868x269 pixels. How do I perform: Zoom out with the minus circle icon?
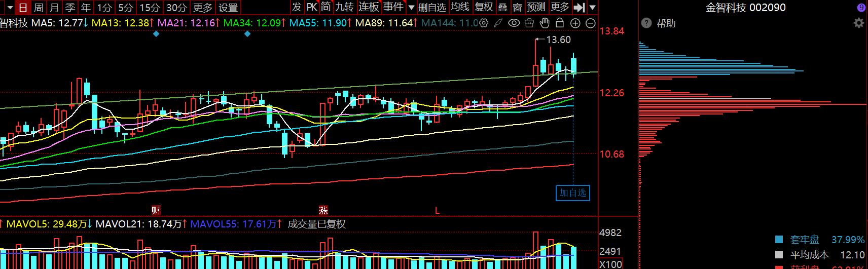click(x=591, y=23)
